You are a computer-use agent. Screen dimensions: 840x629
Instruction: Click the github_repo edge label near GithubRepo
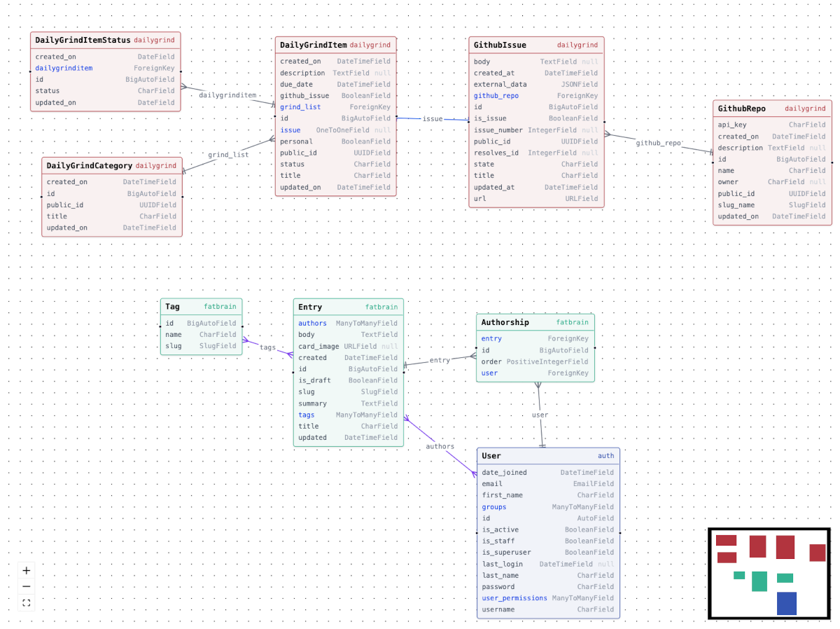[659, 142]
